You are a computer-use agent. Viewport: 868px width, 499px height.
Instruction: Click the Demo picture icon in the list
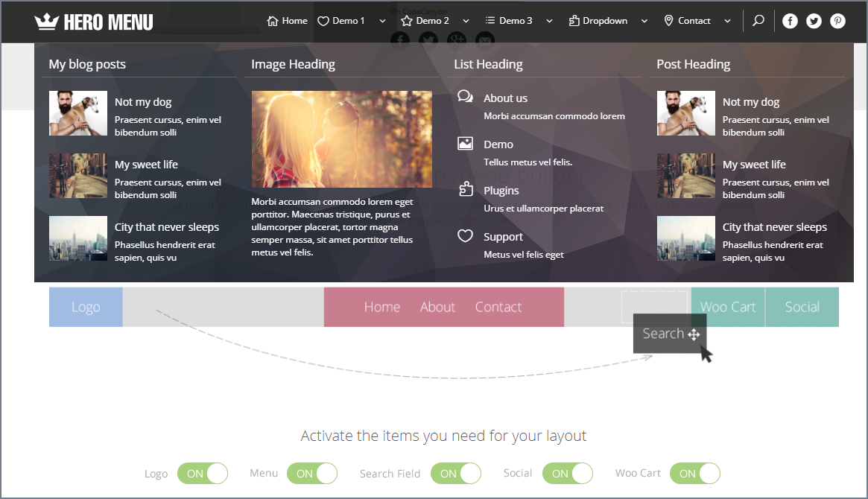click(465, 144)
